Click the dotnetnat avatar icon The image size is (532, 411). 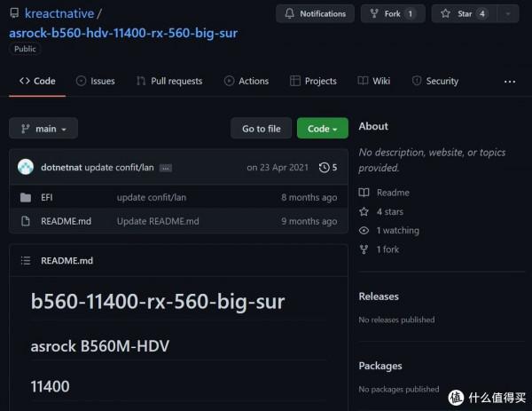(26, 168)
